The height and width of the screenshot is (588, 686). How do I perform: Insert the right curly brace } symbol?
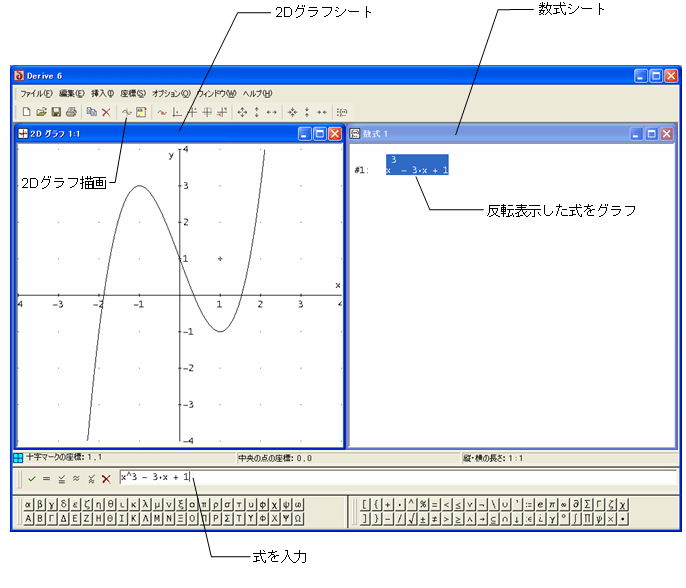[x=377, y=519]
